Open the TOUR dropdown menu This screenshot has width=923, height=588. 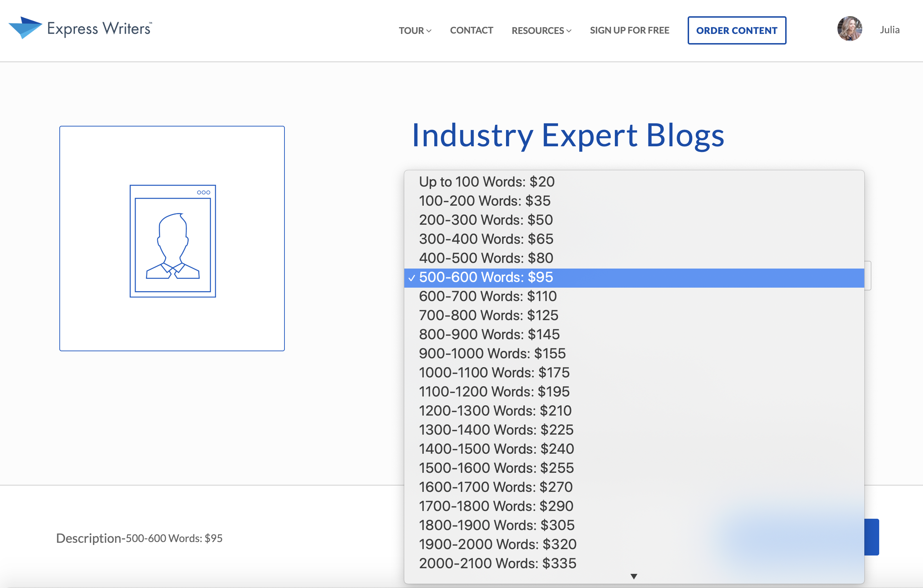pyautogui.click(x=415, y=30)
